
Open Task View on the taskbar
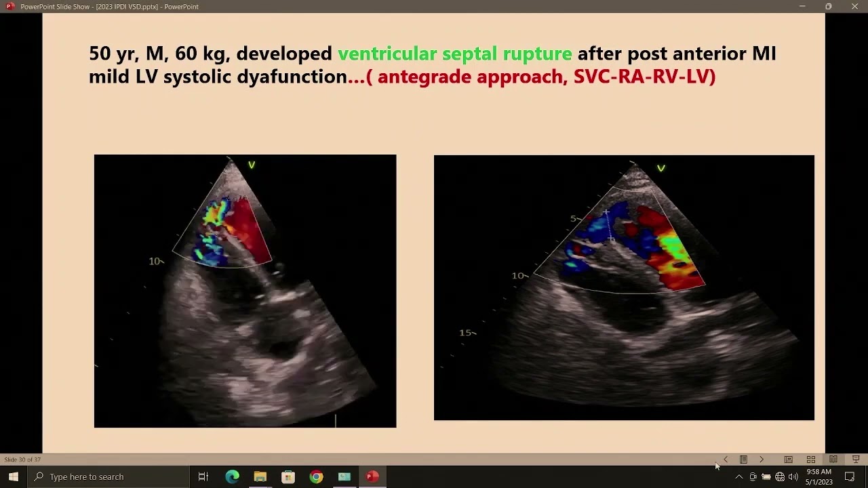203,476
